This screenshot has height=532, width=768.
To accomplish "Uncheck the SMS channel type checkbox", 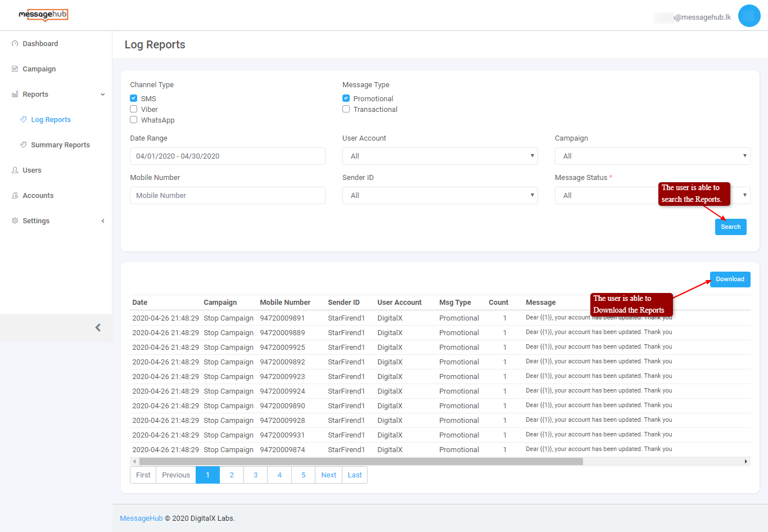I will tap(134, 98).
